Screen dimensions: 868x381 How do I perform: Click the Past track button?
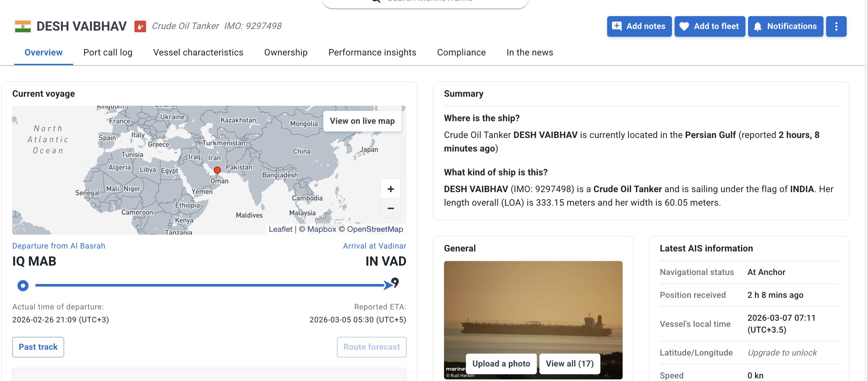pyautogui.click(x=38, y=347)
